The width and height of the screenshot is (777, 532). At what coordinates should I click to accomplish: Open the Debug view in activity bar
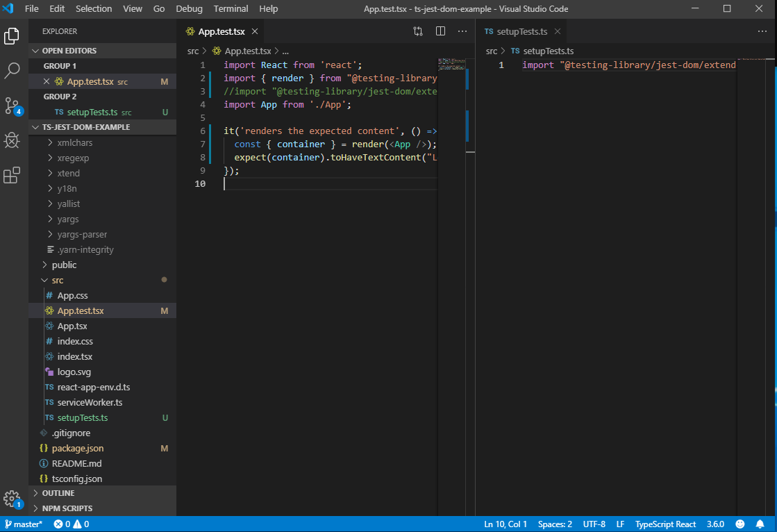click(11, 140)
